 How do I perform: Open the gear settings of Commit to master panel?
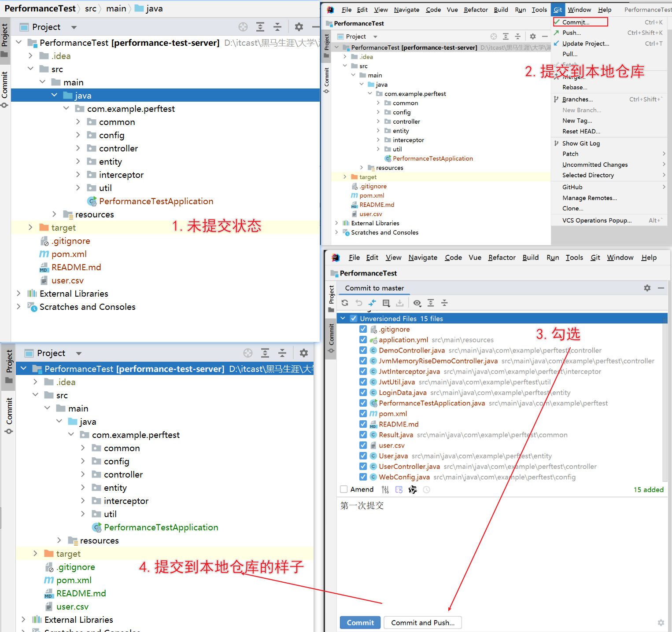[x=647, y=288]
